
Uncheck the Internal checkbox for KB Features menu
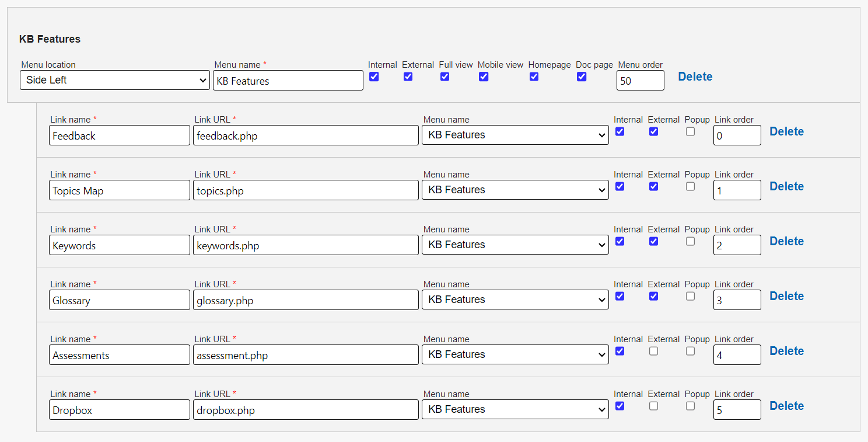(x=374, y=76)
